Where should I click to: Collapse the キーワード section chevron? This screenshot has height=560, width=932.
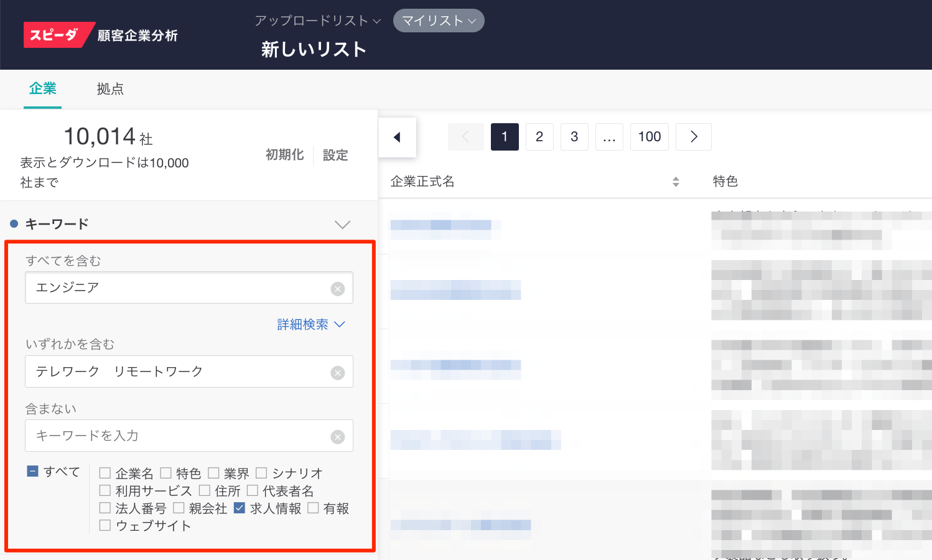pos(342,224)
